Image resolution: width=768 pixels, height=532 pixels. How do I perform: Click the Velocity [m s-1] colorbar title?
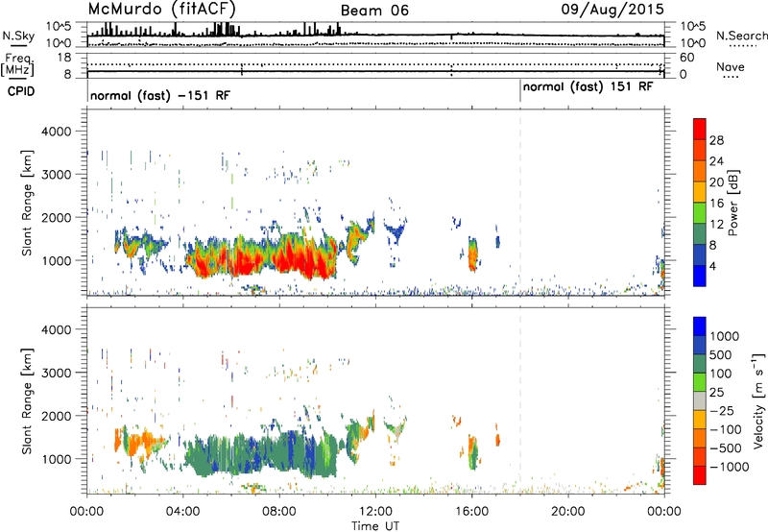[x=759, y=400]
